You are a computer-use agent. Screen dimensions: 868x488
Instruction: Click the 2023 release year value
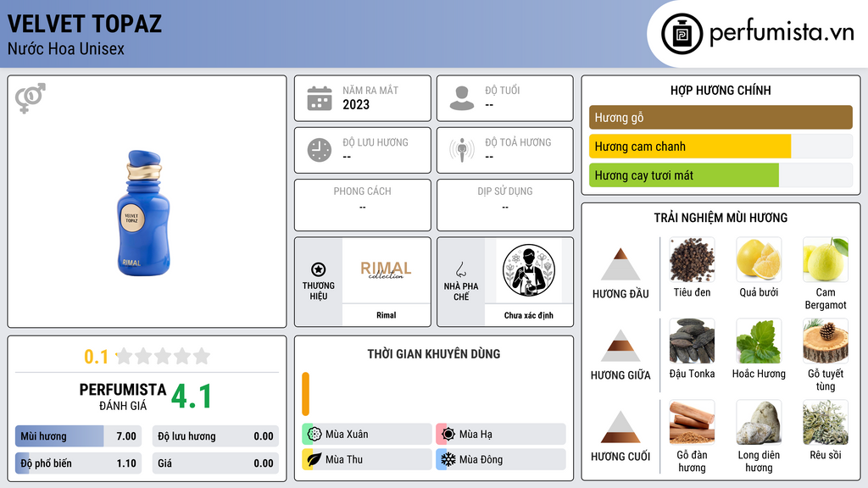tap(356, 104)
